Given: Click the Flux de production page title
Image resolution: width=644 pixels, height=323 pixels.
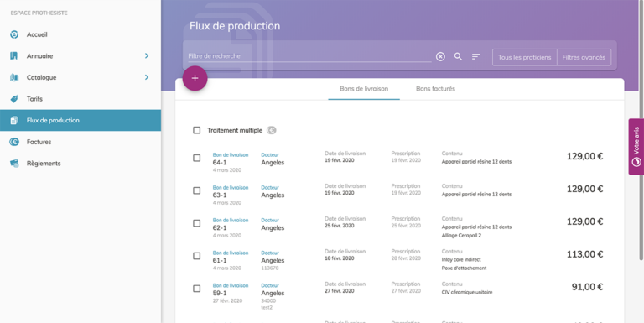Looking at the screenshot, I should pyautogui.click(x=235, y=26).
